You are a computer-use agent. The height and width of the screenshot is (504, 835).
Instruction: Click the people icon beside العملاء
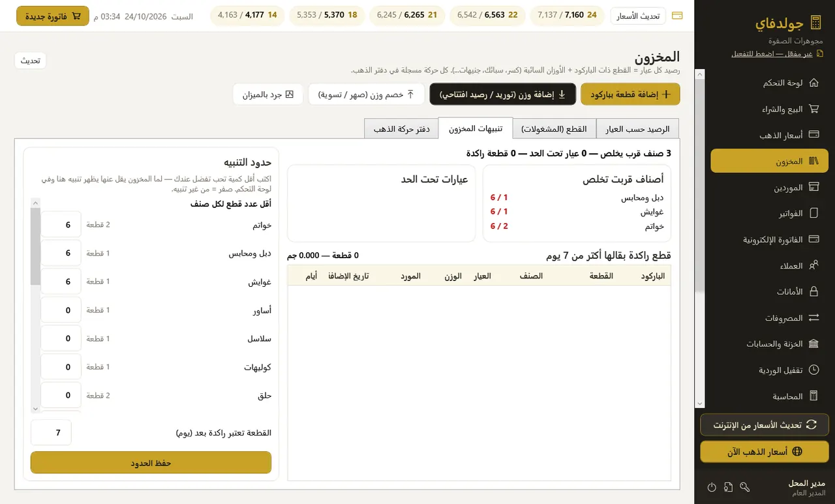813,265
